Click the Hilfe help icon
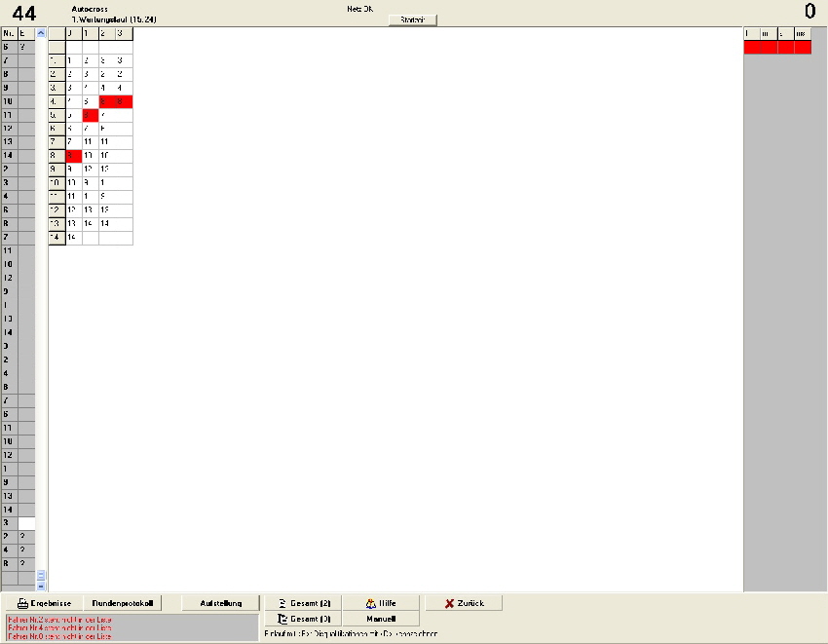The image size is (828, 644). (x=371, y=603)
